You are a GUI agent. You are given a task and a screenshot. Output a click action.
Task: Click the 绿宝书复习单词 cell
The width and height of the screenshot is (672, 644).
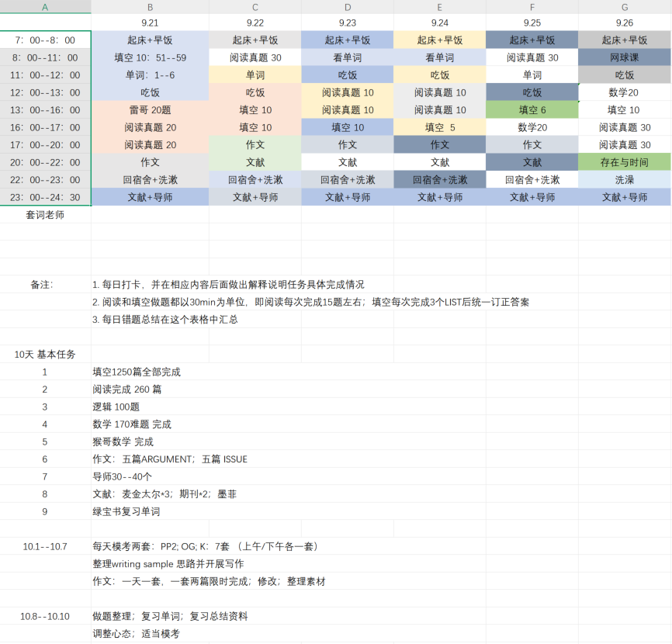tap(126, 511)
